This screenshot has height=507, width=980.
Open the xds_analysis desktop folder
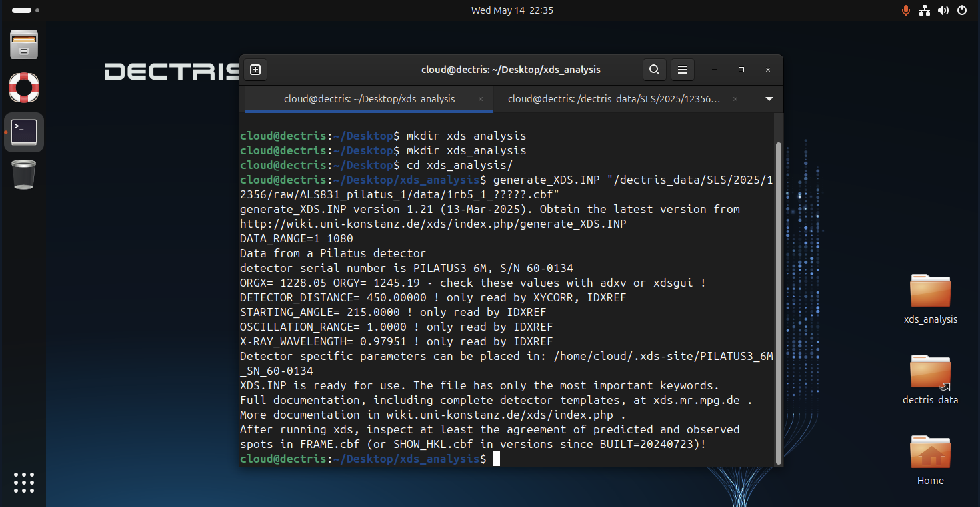click(930, 291)
